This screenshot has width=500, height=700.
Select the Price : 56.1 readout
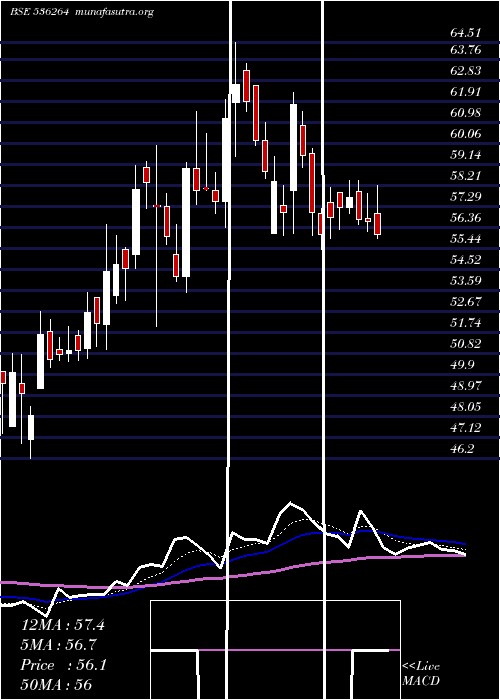click(63, 665)
